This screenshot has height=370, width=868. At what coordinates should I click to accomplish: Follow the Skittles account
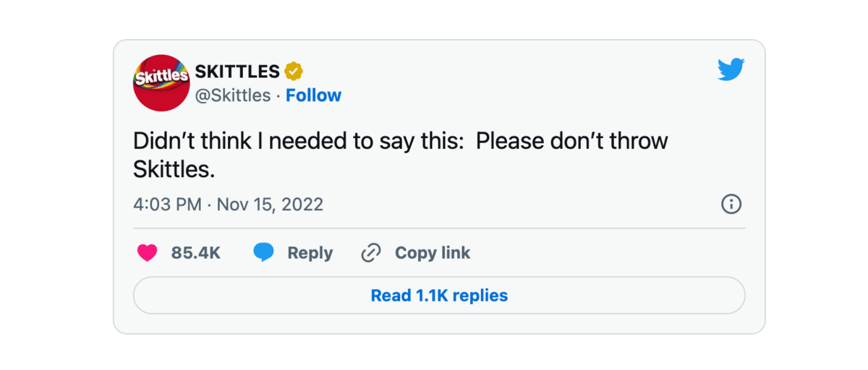coord(313,95)
